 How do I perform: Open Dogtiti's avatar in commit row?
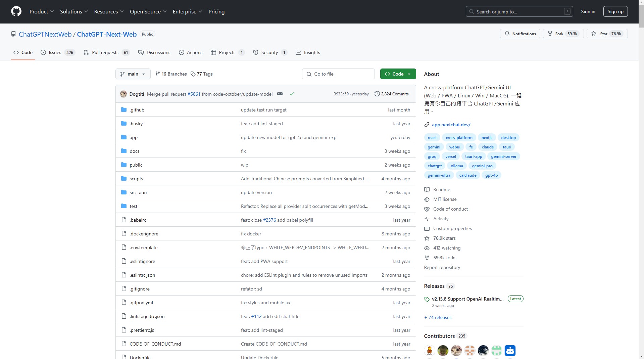(x=123, y=94)
